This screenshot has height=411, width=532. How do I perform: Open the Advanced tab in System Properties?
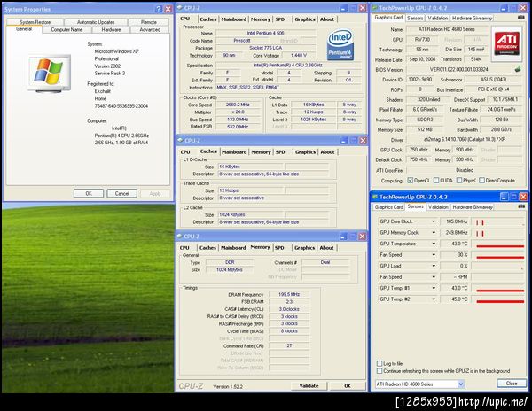(150, 30)
